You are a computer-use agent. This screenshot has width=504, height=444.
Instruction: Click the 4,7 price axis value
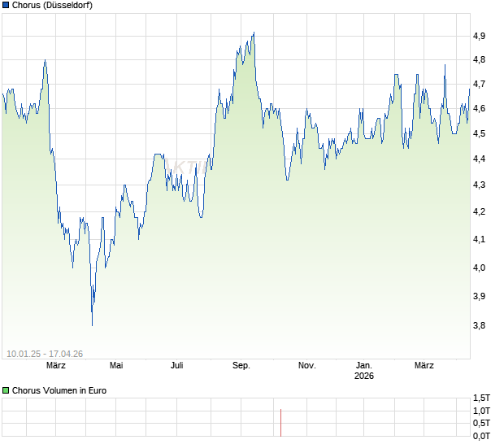point(479,85)
